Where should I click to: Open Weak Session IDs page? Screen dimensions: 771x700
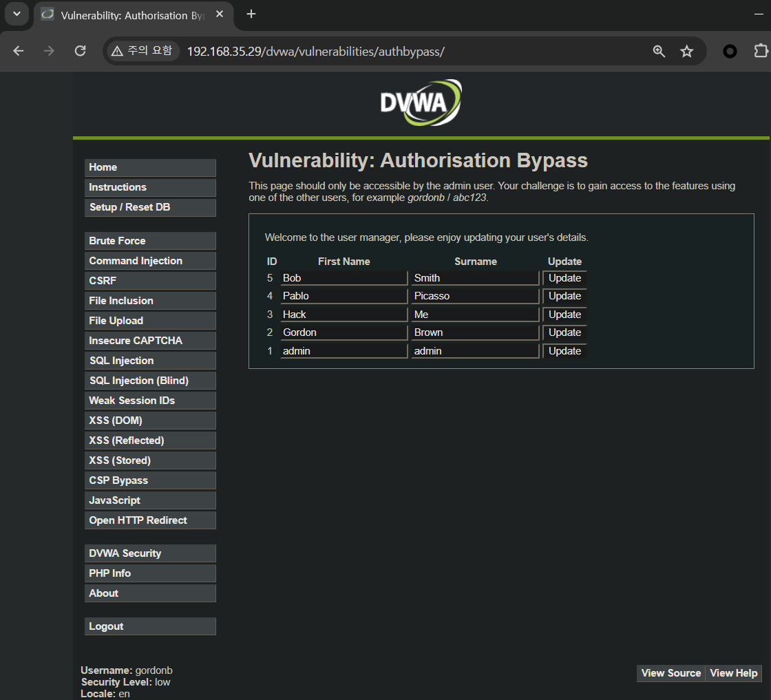(x=150, y=401)
